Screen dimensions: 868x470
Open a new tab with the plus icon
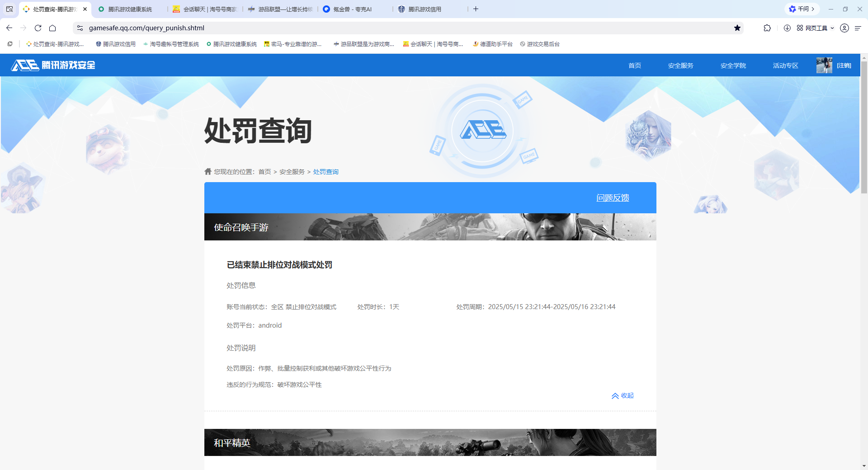(x=476, y=9)
